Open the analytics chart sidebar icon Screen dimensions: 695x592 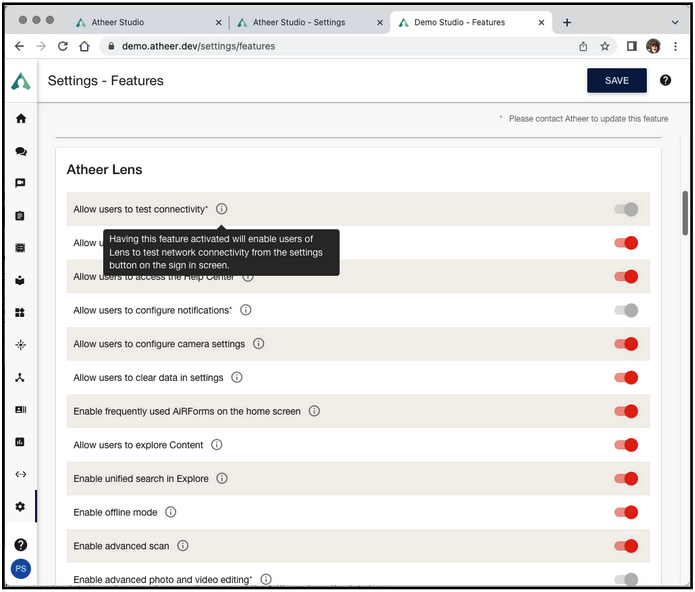[20, 442]
